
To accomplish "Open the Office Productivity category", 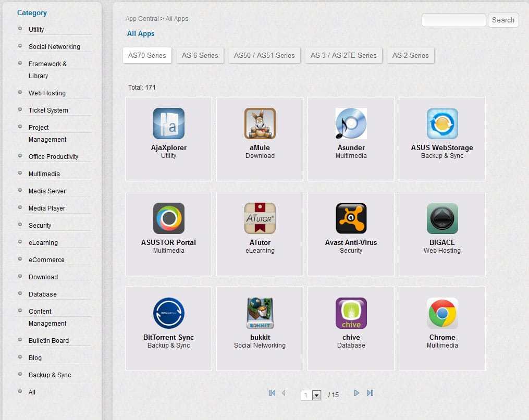I will coord(53,156).
